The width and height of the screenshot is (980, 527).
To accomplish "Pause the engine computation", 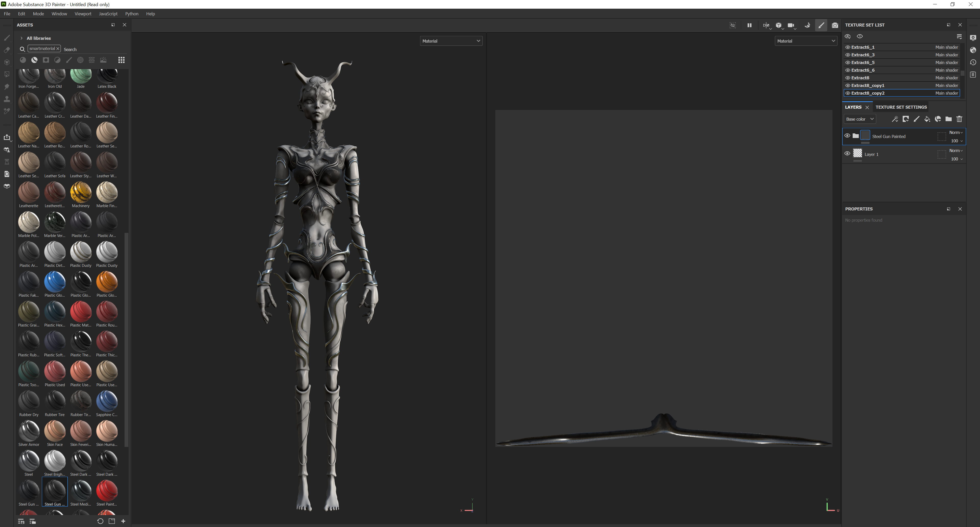I will click(749, 26).
